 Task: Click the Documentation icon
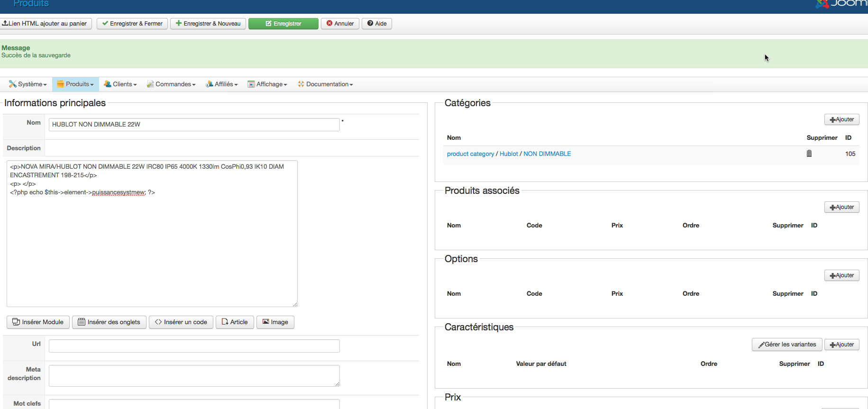click(301, 84)
